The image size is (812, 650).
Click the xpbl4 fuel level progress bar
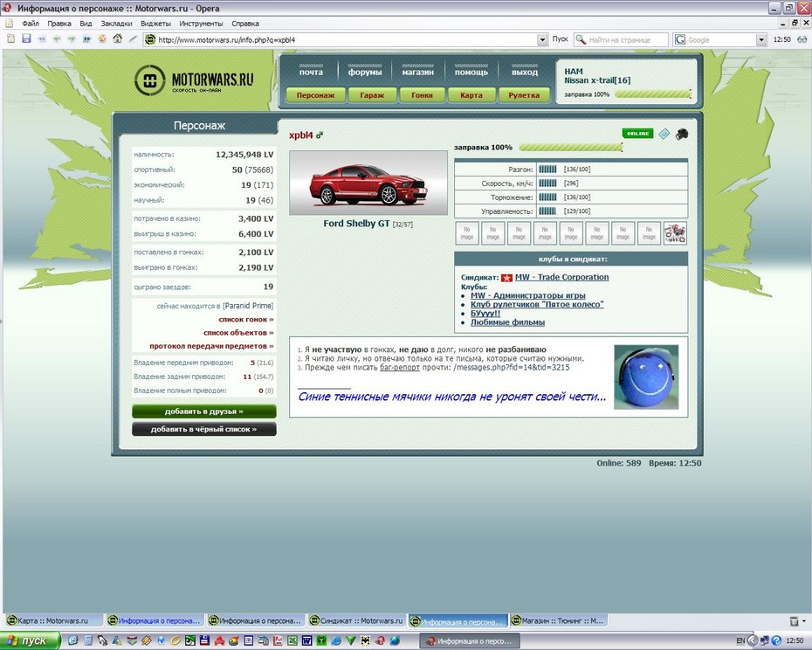[570, 148]
